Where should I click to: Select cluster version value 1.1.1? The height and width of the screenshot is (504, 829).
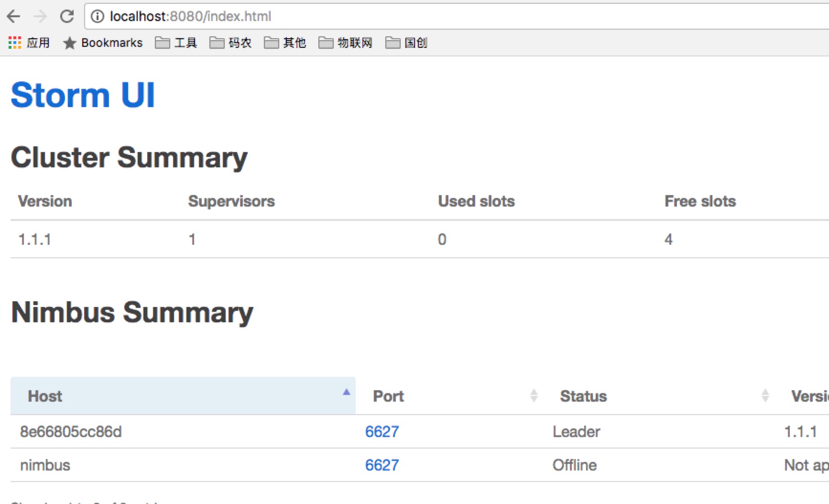34,240
